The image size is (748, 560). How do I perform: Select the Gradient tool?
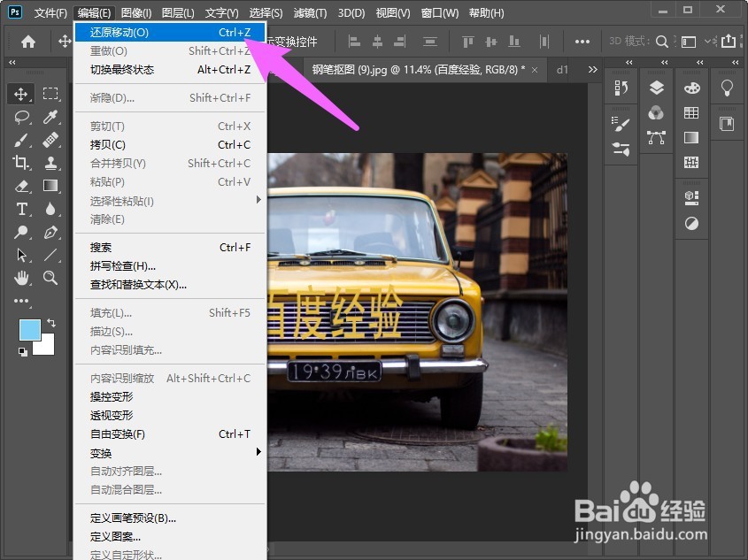click(x=50, y=186)
